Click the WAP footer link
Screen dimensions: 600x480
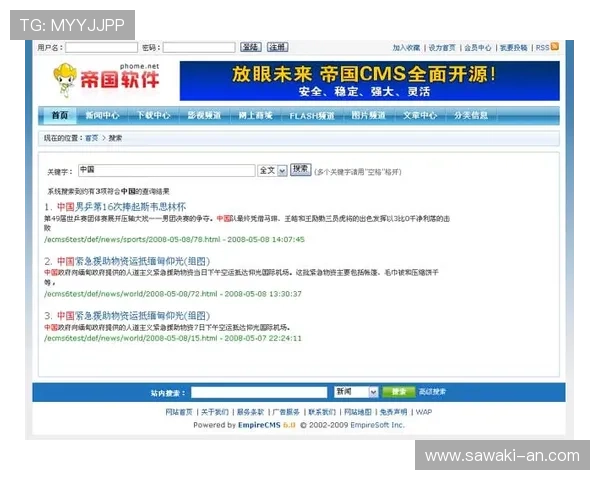pos(424,412)
